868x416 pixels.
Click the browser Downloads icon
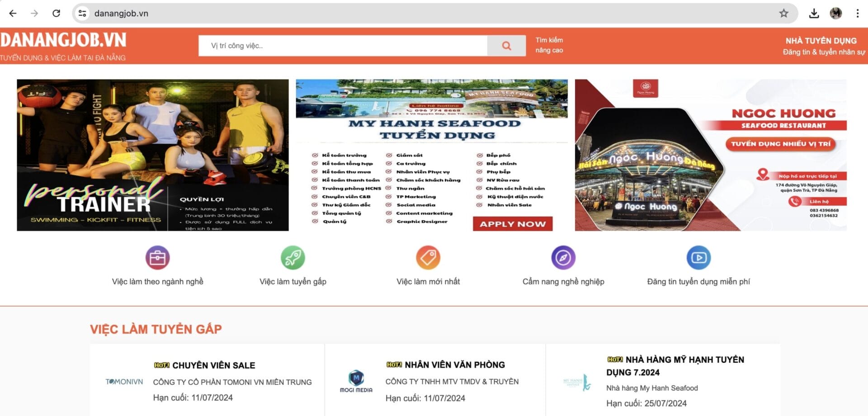point(815,13)
